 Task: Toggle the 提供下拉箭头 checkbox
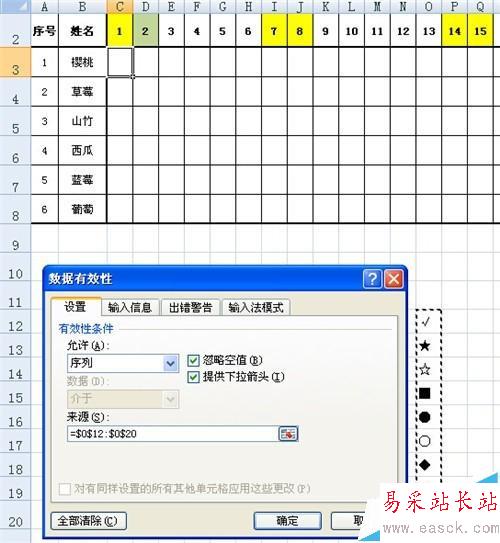pyautogui.click(x=193, y=377)
